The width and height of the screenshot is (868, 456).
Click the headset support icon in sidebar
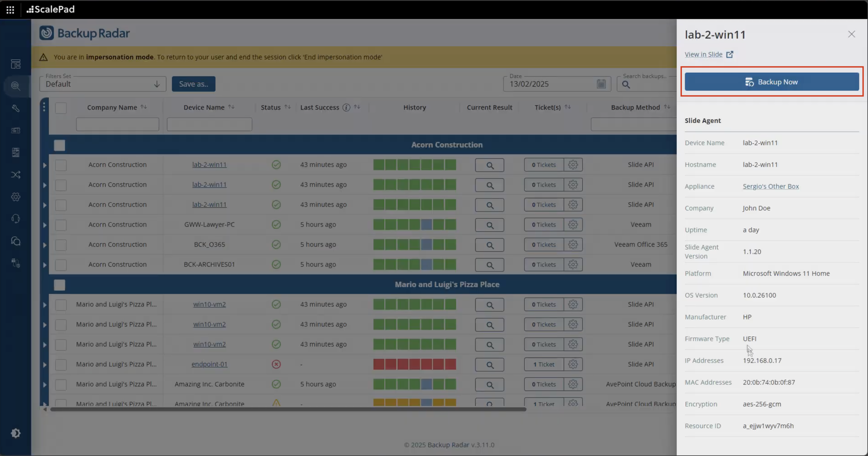[15, 219]
